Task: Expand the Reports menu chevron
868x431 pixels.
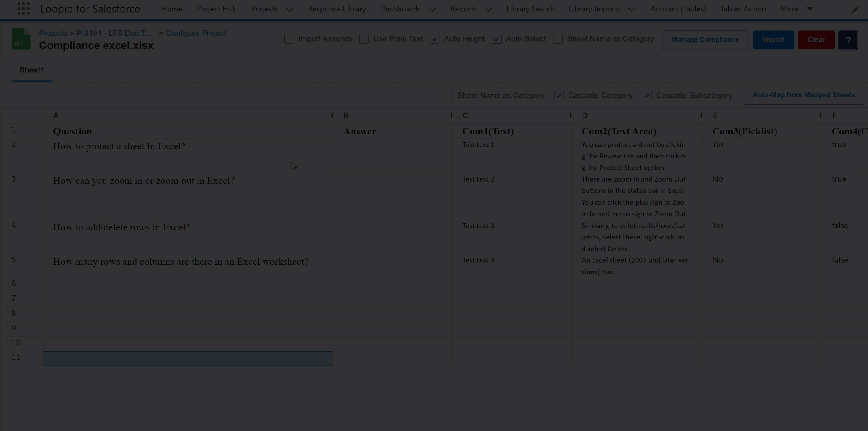Action: (488, 10)
